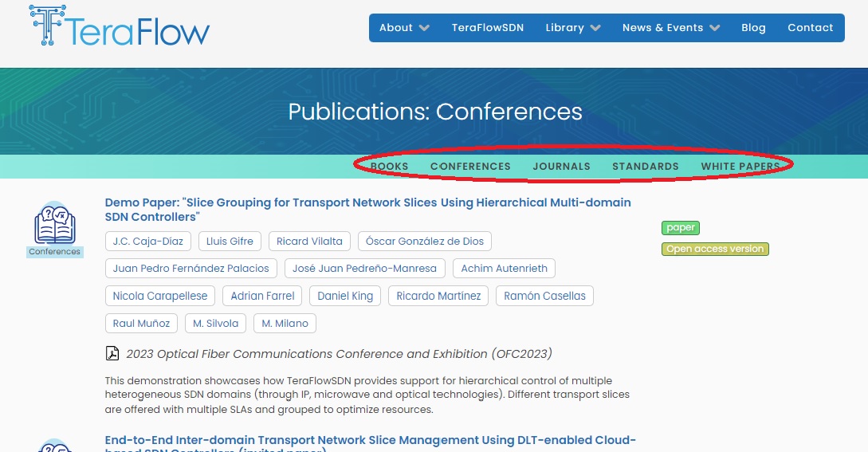Switch to the Conferences tab
The width and height of the screenshot is (868, 452).
pyautogui.click(x=470, y=166)
